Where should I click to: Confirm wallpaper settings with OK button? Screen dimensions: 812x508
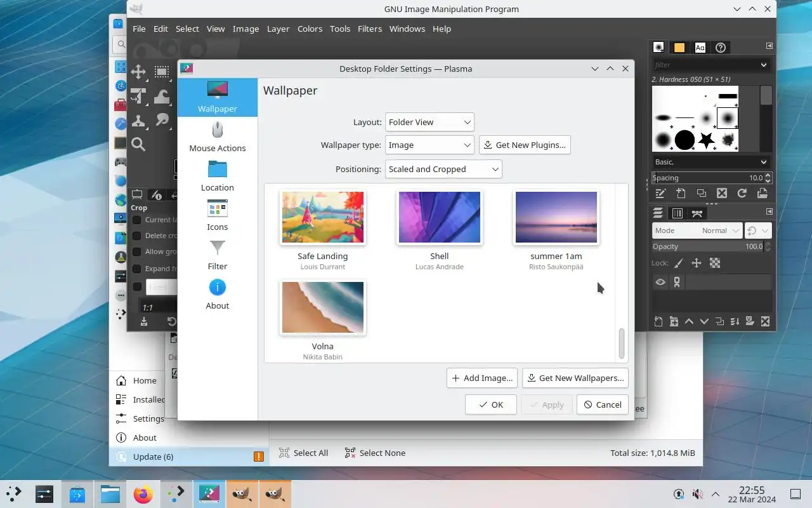point(491,404)
